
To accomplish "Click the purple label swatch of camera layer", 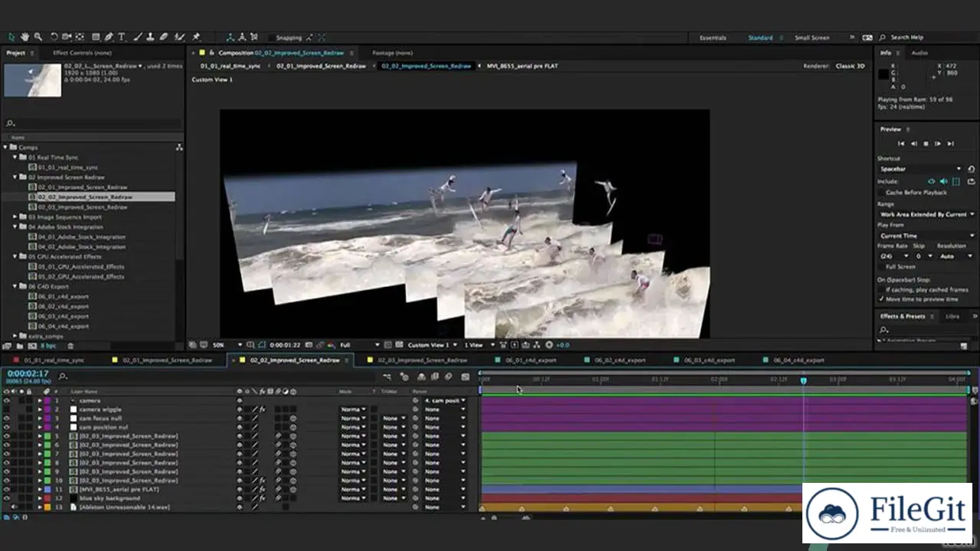I will point(47,400).
